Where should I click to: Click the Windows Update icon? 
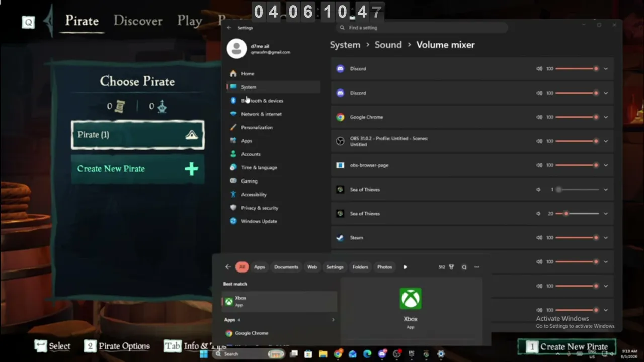click(233, 221)
